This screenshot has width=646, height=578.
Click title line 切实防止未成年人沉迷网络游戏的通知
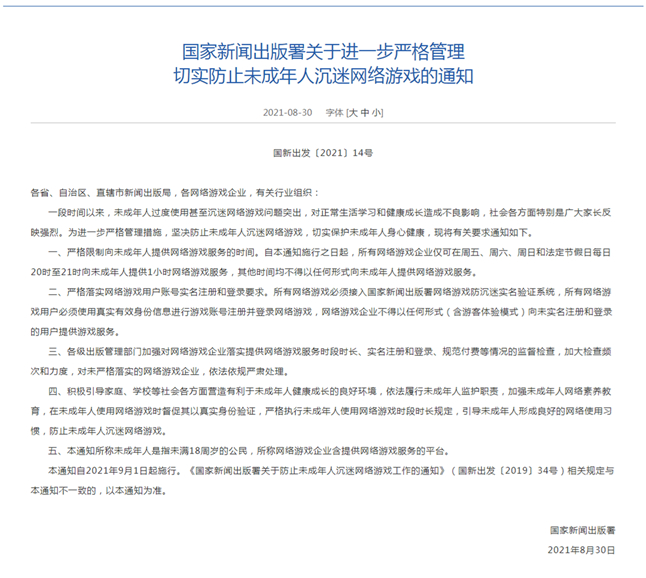point(323,76)
